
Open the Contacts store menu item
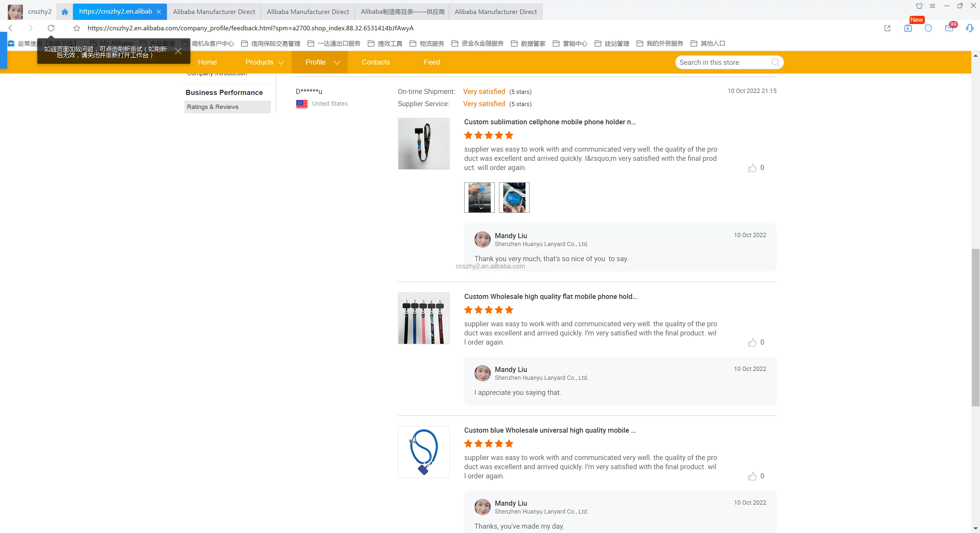375,62
